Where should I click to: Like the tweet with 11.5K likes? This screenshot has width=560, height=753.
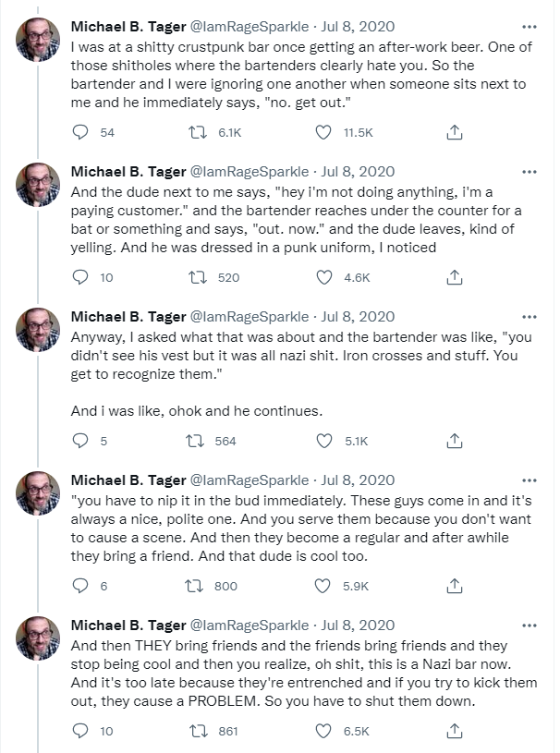click(323, 133)
